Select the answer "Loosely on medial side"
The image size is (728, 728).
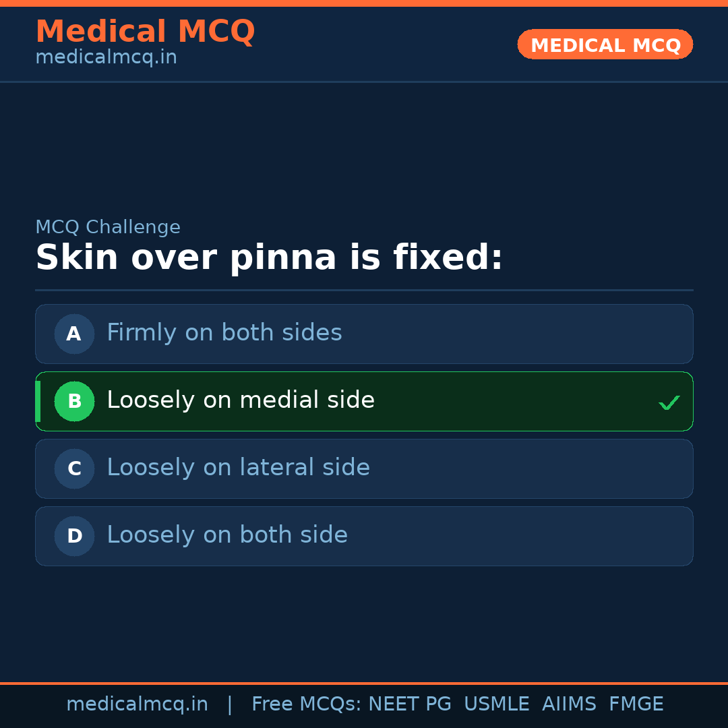point(241,400)
